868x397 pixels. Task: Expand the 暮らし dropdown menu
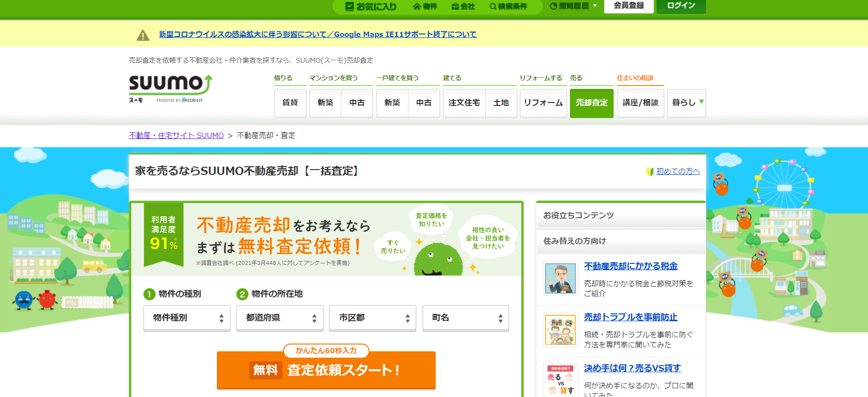click(687, 103)
